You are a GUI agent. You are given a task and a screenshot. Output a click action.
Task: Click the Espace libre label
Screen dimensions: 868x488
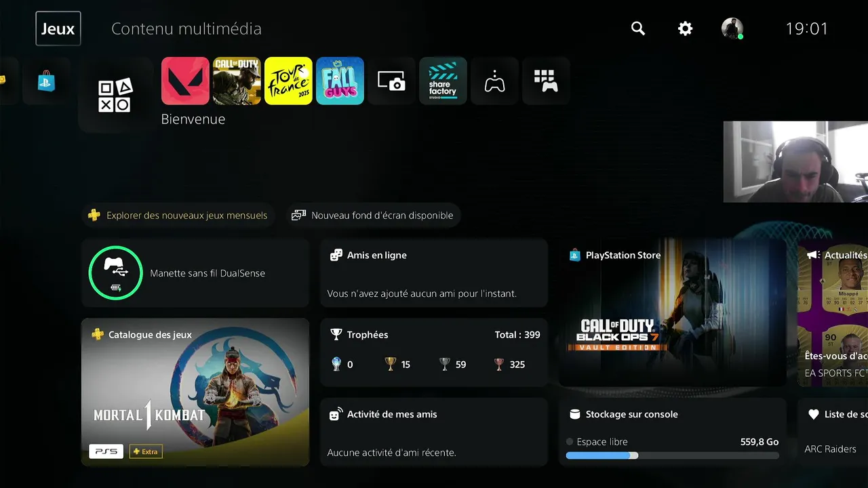602,442
